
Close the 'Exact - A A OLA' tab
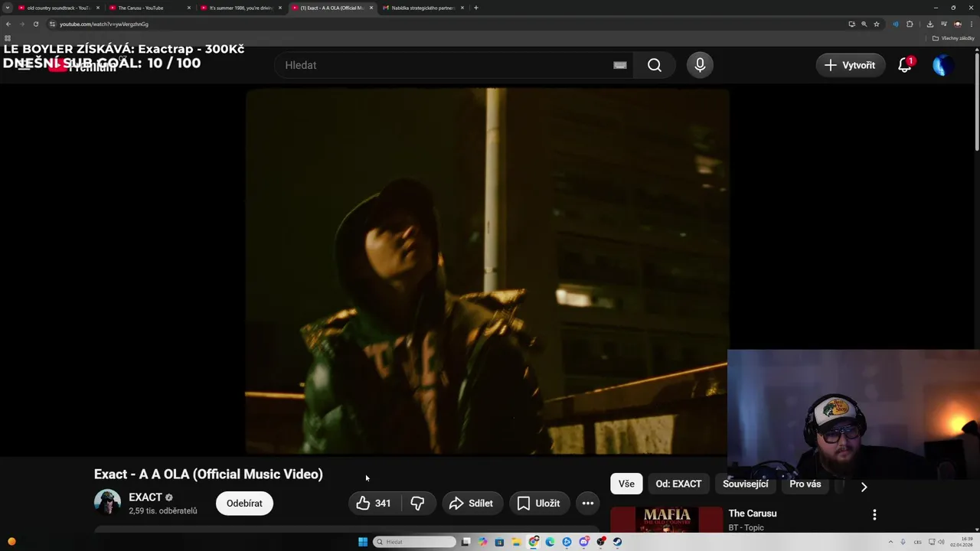coord(371,8)
